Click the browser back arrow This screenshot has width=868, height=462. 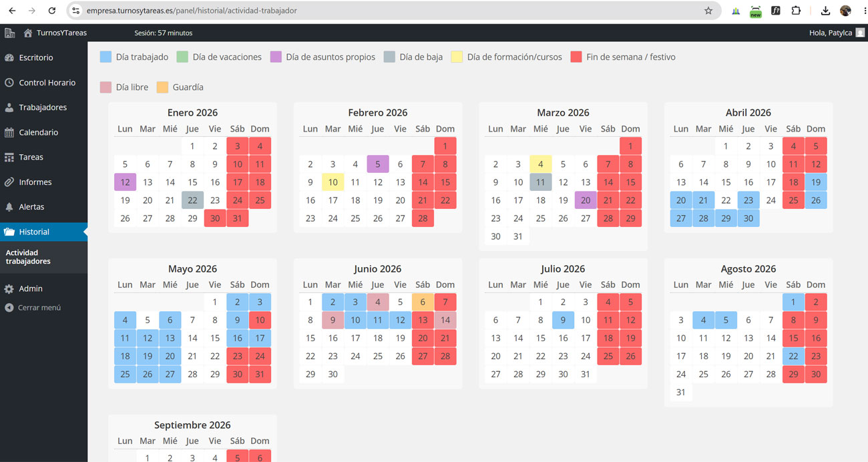tap(11, 11)
